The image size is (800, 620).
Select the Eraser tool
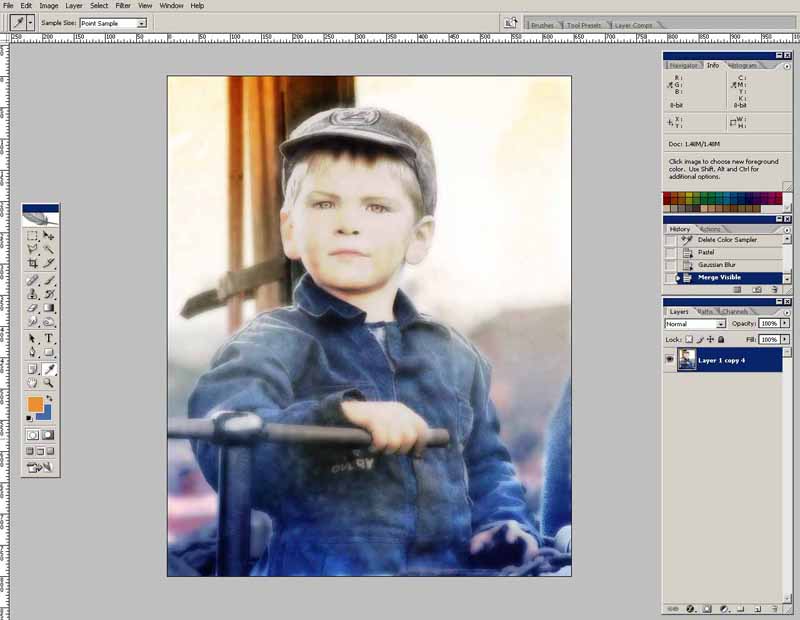[x=33, y=308]
